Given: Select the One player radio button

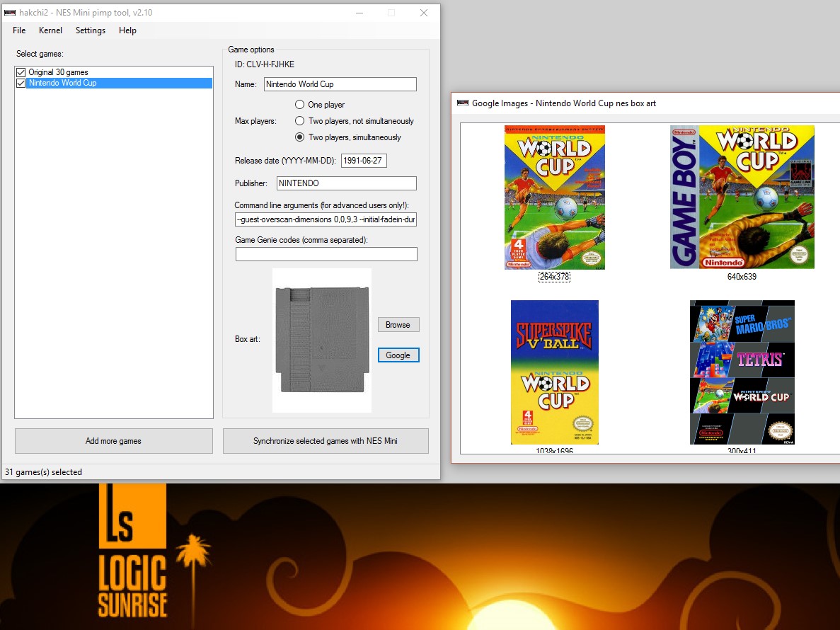Looking at the screenshot, I should (300, 105).
